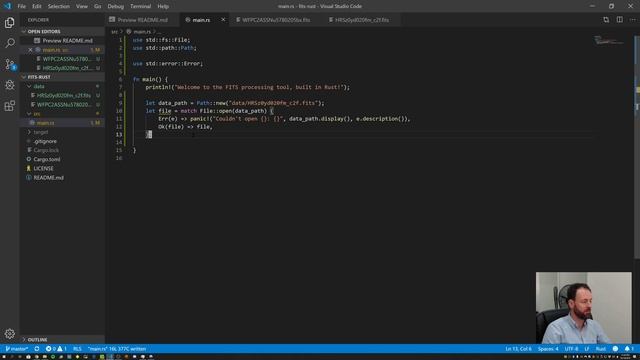Click the synchronize changes icon in status bar
Image resolution: width=640 pixels, height=360 pixels.
(x=37, y=349)
